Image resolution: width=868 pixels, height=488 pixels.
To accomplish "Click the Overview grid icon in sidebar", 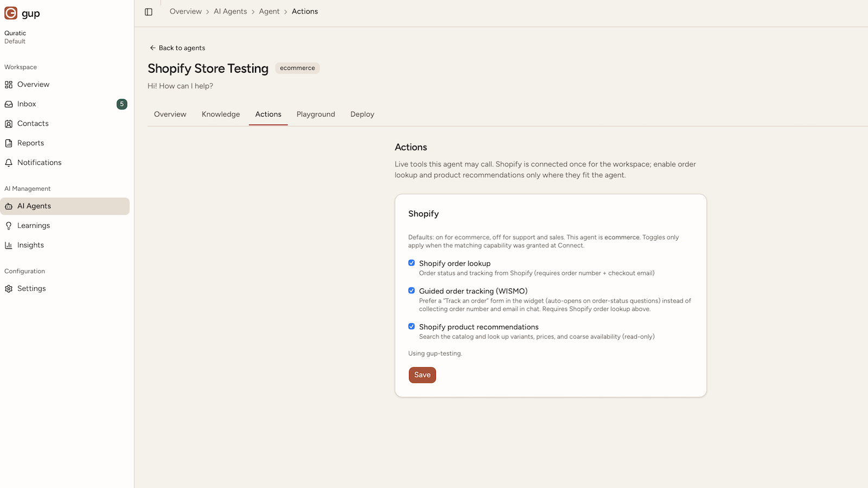I will (9, 85).
